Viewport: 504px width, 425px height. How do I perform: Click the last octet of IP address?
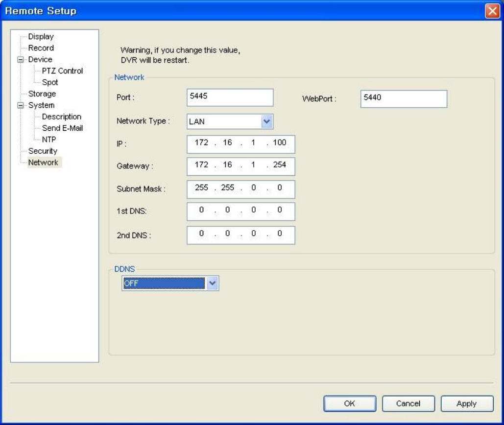point(280,142)
